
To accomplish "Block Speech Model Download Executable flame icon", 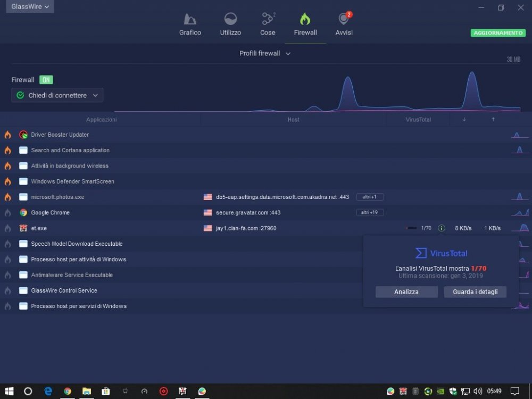I will [8, 244].
